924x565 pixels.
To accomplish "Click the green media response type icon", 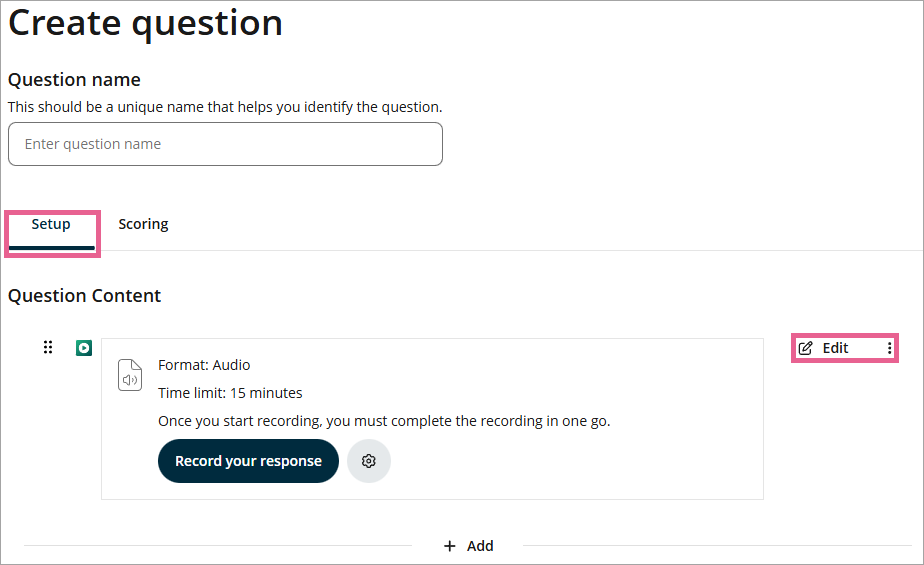I will (84, 348).
